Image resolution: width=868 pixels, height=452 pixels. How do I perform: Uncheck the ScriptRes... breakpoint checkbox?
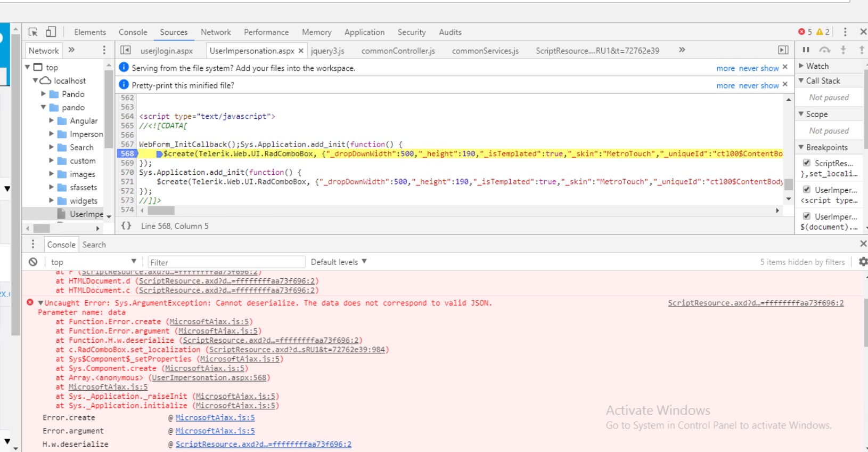807,163
